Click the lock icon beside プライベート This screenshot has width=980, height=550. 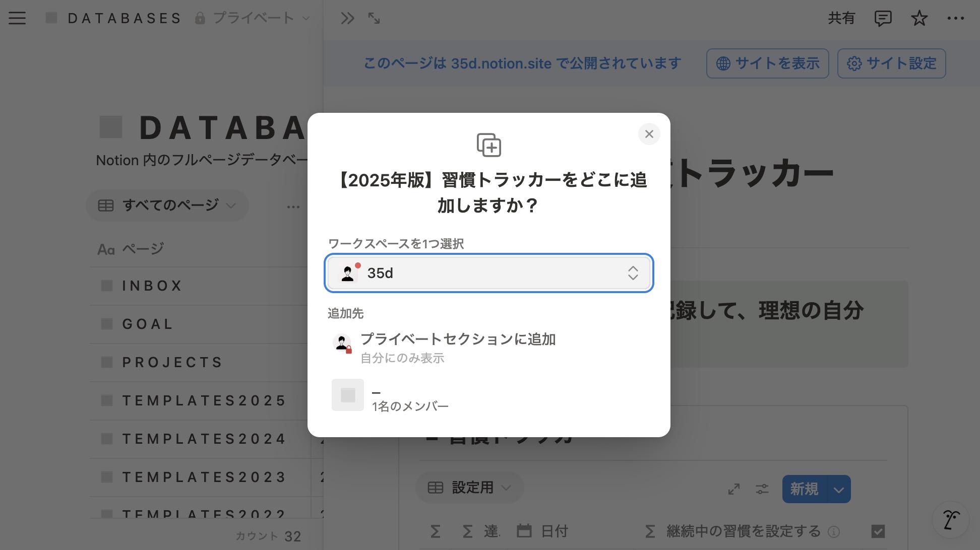tap(200, 19)
